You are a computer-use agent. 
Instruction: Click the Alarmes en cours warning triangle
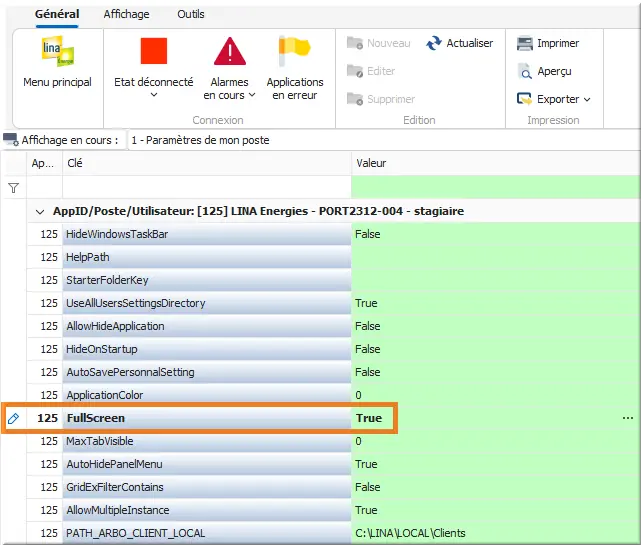coord(230,51)
